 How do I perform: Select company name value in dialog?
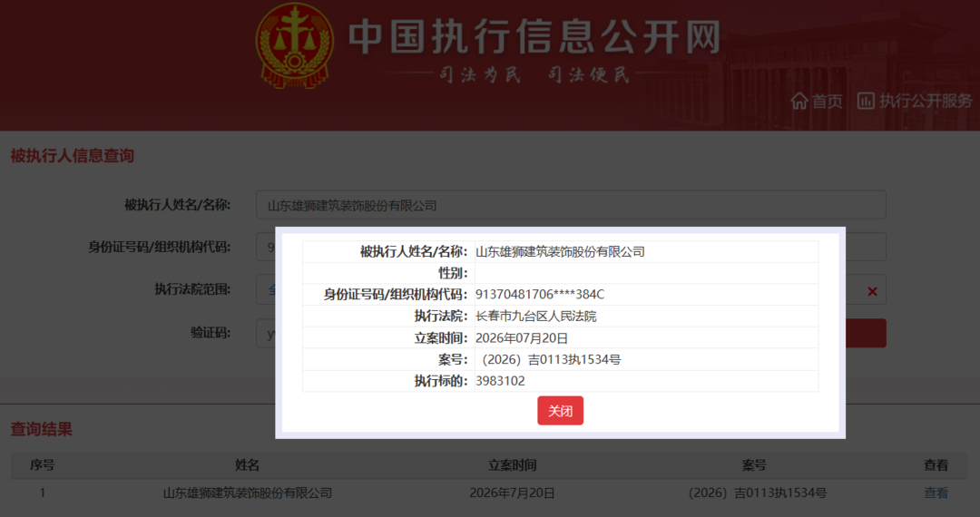560,251
